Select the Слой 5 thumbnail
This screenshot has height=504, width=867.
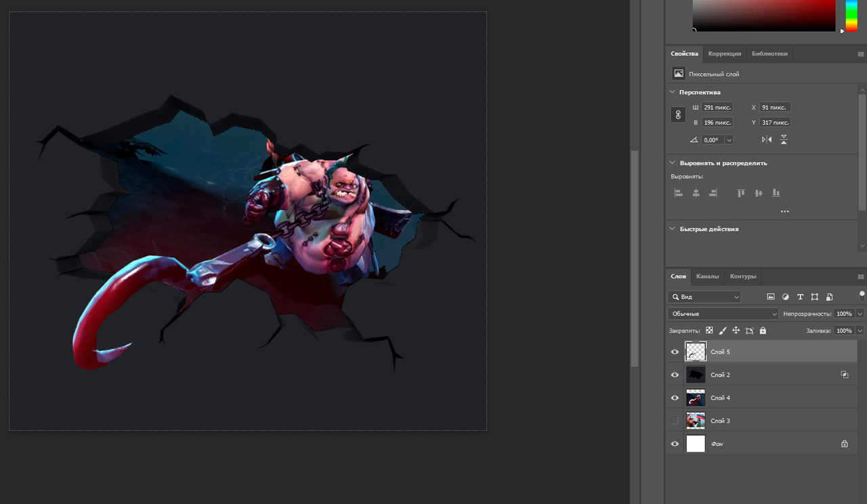tap(696, 352)
